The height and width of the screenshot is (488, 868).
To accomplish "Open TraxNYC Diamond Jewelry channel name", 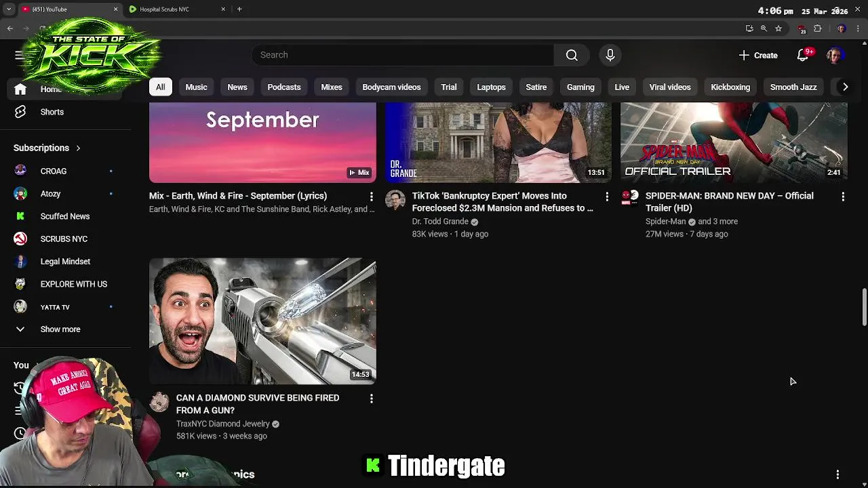I will pos(223,424).
